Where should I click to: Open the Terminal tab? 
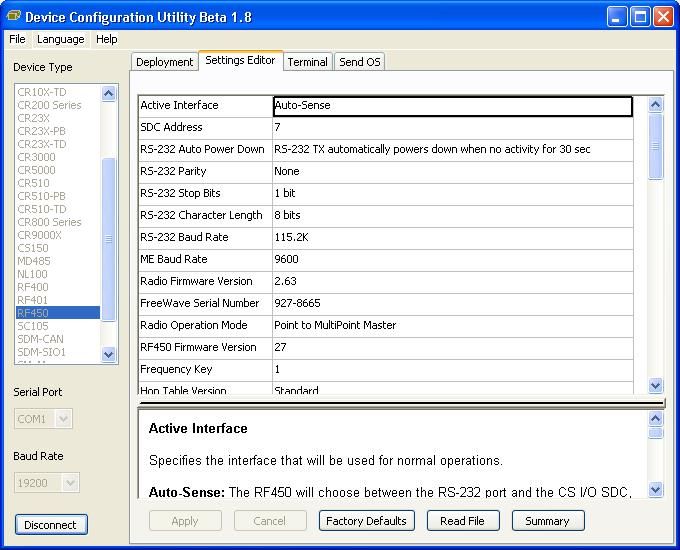307,62
